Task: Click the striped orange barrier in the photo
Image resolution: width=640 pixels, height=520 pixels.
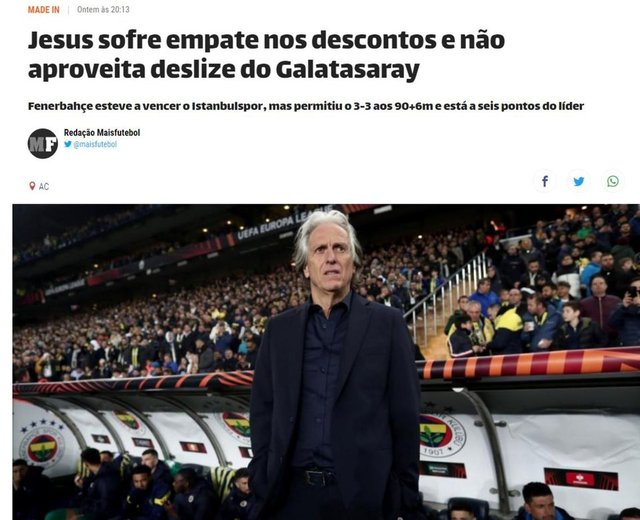Action: [x=527, y=364]
